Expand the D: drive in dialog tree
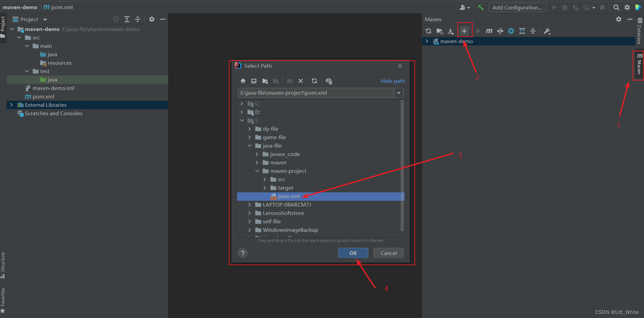The height and width of the screenshot is (318, 644). click(x=242, y=112)
